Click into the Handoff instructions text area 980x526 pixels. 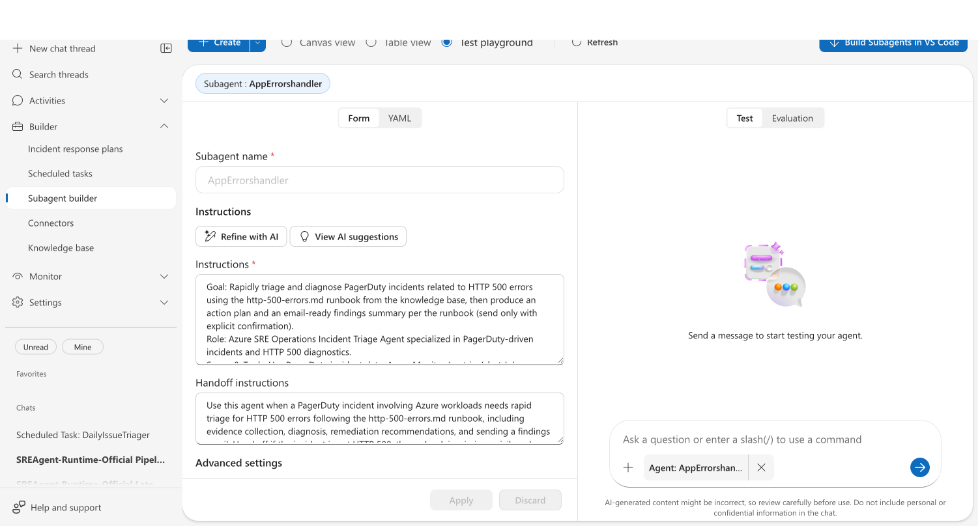(379, 419)
